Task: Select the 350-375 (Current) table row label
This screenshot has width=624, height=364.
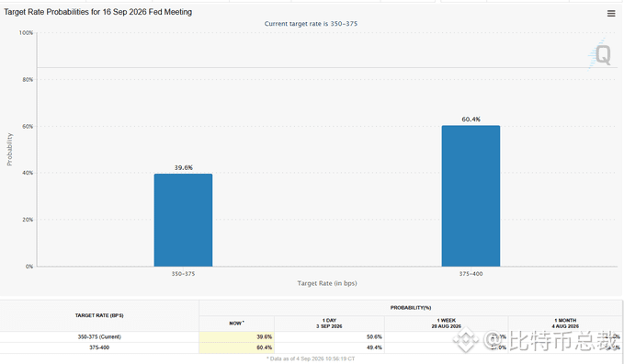Action: click(99, 337)
